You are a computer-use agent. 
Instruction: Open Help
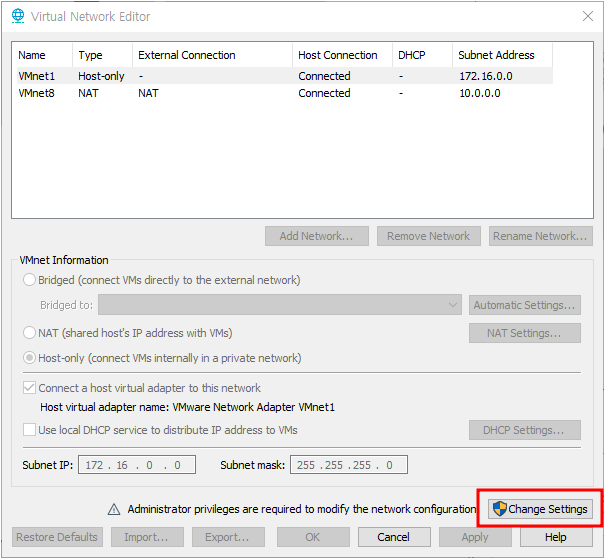(x=556, y=537)
